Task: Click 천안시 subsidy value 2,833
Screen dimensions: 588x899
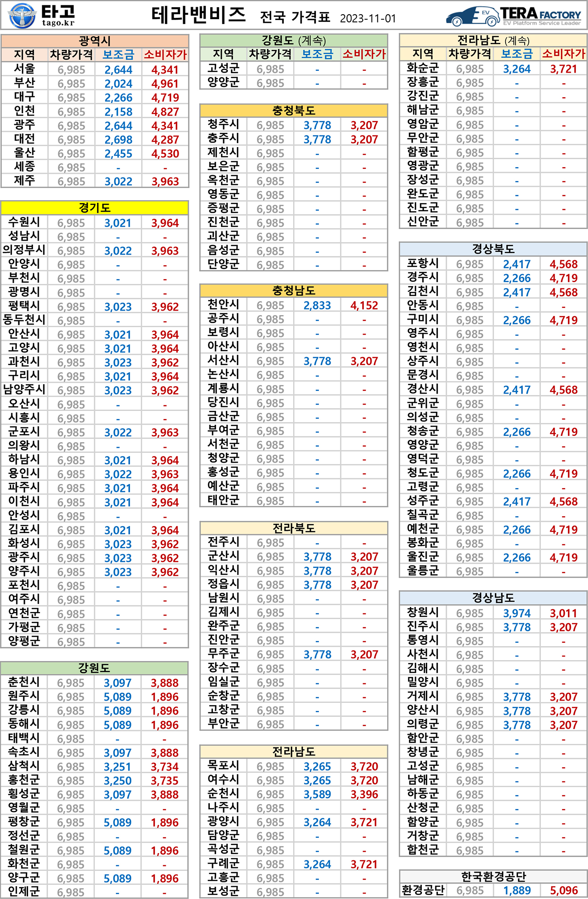Action: click(x=317, y=305)
